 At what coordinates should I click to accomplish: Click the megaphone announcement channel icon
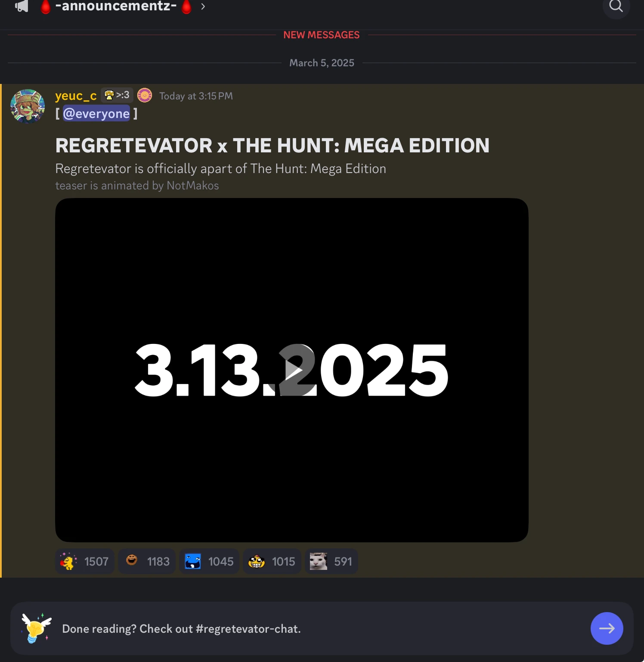(x=21, y=6)
